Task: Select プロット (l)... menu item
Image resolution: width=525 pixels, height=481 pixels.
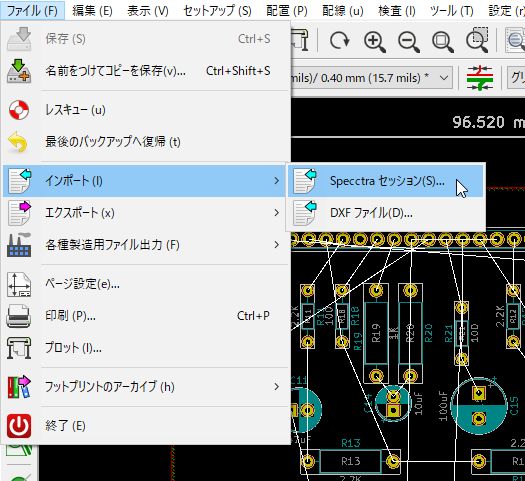Action: click(x=145, y=348)
